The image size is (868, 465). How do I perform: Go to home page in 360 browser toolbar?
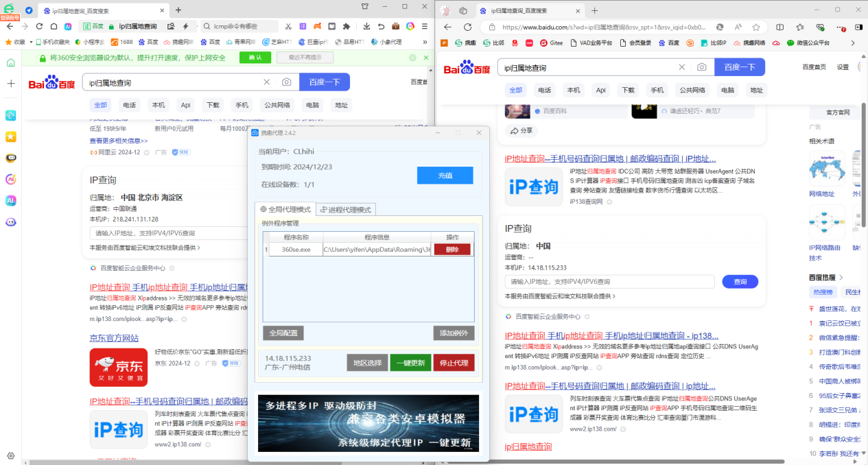click(x=54, y=26)
